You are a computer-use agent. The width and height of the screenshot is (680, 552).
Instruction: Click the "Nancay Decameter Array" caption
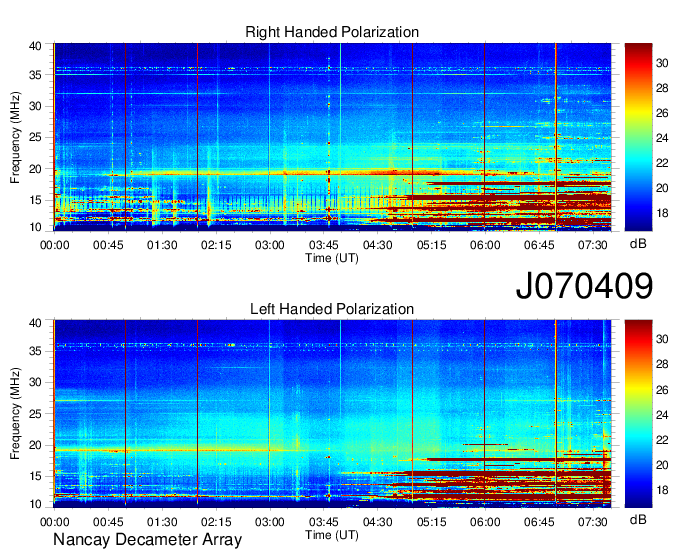tap(147, 540)
